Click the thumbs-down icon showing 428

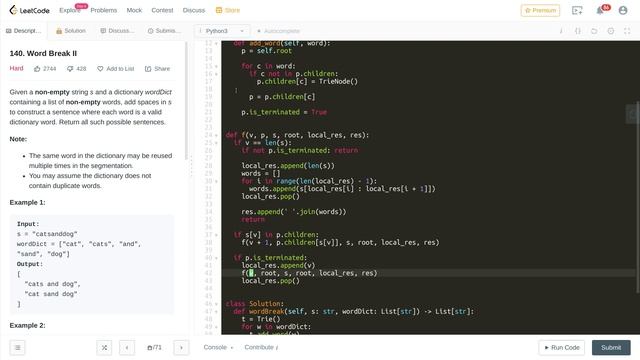pos(70,69)
